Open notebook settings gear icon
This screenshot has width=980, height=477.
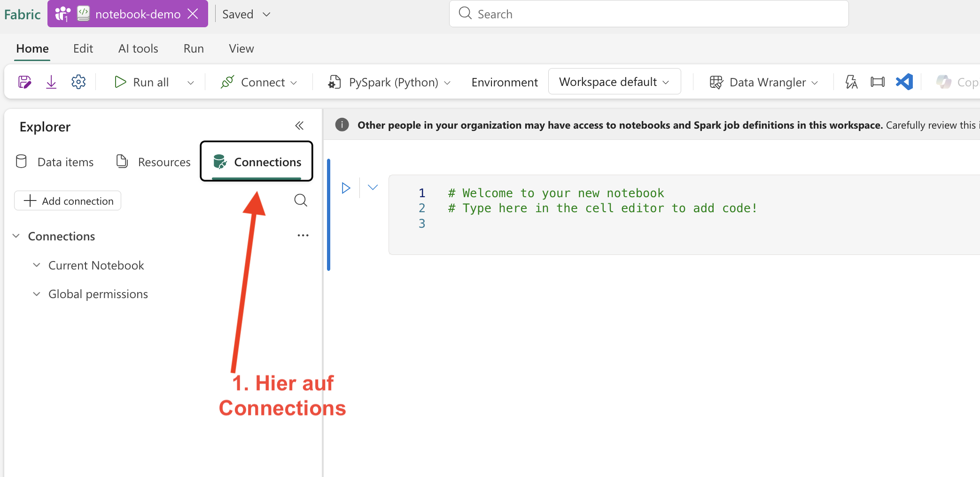[x=78, y=82]
